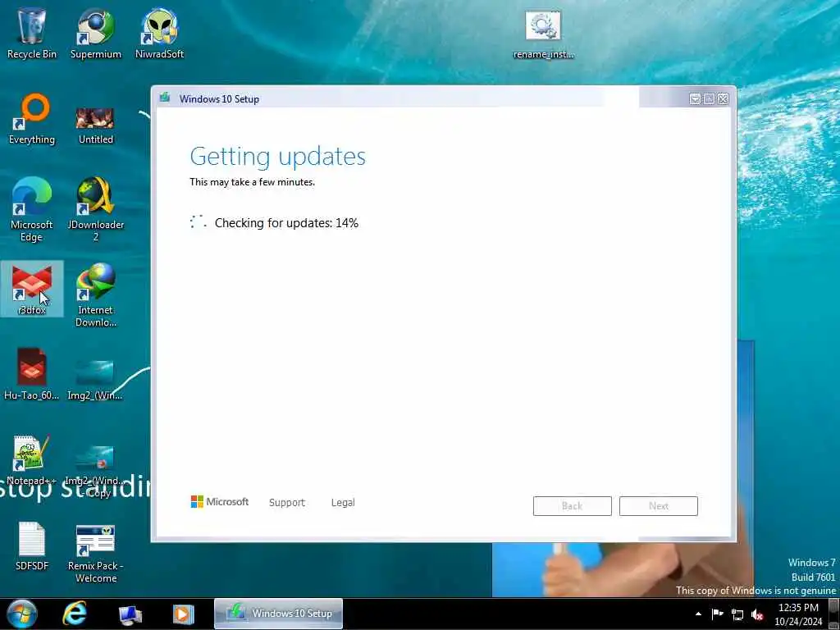840x630 pixels.
Task: Click the muted volume tray icon
Action: tap(757, 614)
